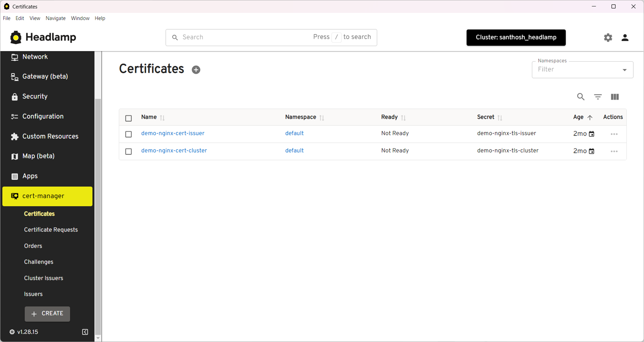Show or hide columns icon
The width and height of the screenshot is (644, 342).
615,97
